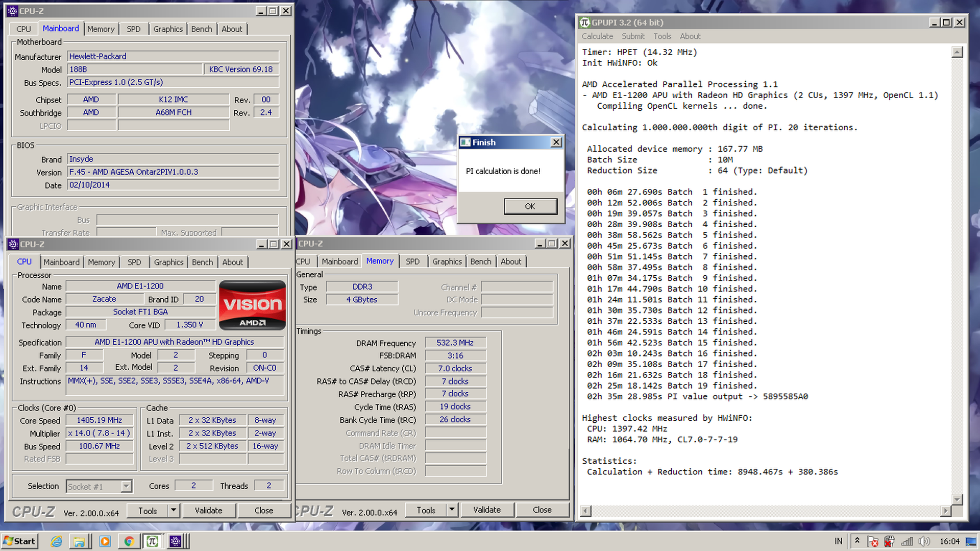Screen dimensions: 980x551
Task: Click the Show Desktop icon beside the clock
Action: 971,541
